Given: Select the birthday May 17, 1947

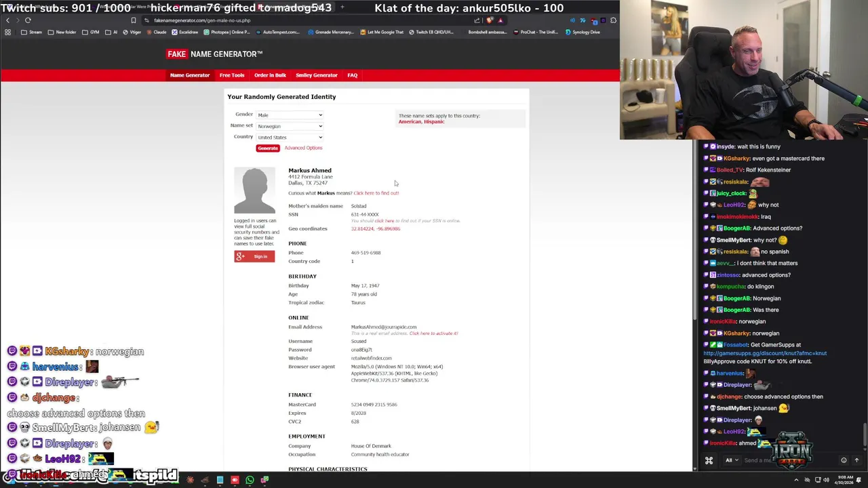Looking at the screenshot, I should point(365,286).
